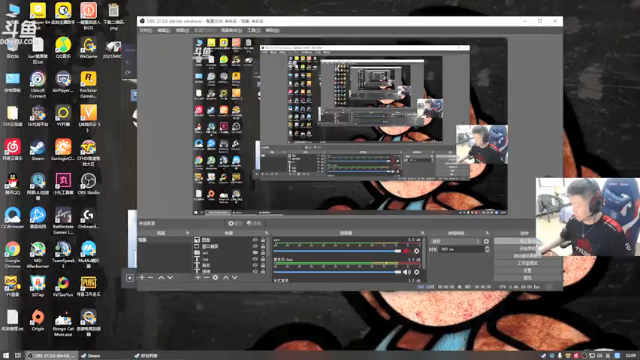Click the transition duration 300 ms field
Screen dimensions: 640x360
(461, 249)
